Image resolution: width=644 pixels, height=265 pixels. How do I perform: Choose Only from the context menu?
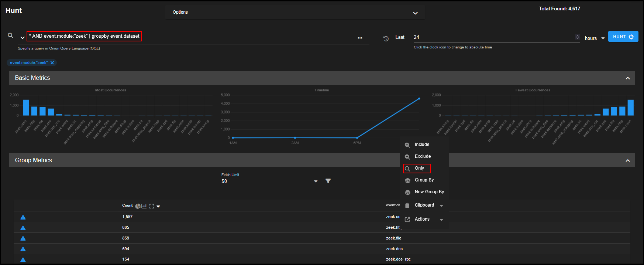pos(419,168)
